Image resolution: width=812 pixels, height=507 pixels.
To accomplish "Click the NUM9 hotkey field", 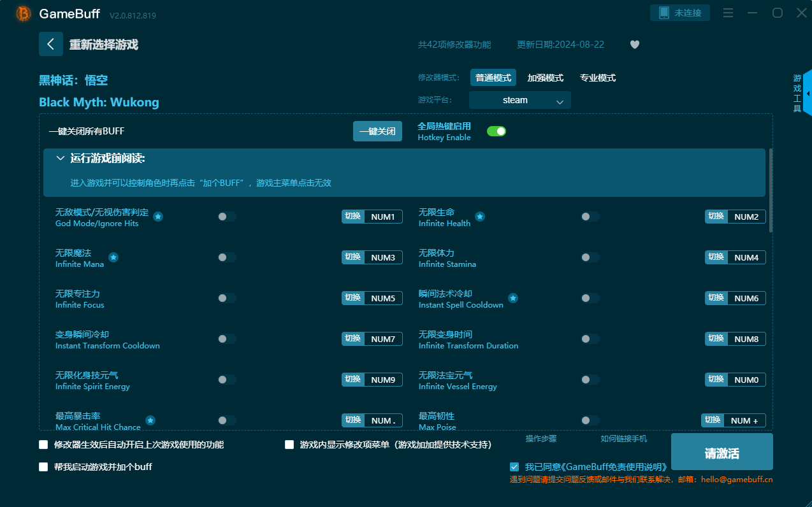I will pos(383,380).
